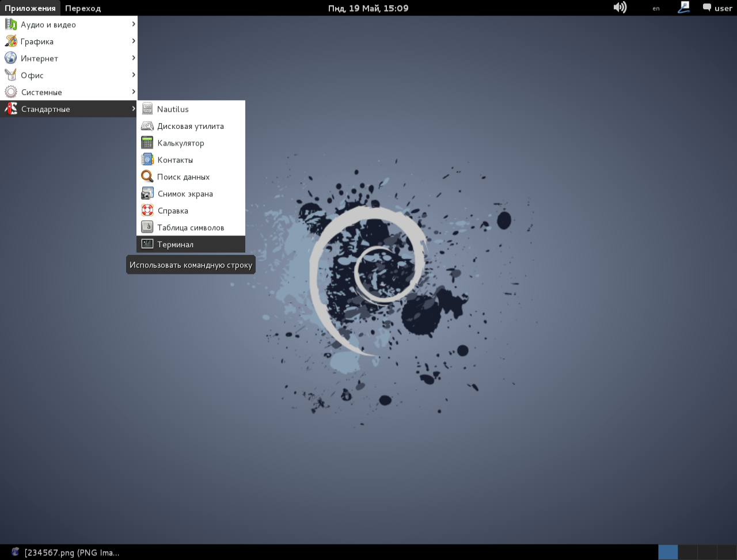Click the Калькулятор icon
The width and height of the screenshot is (737, 560).
click(147, 143)
